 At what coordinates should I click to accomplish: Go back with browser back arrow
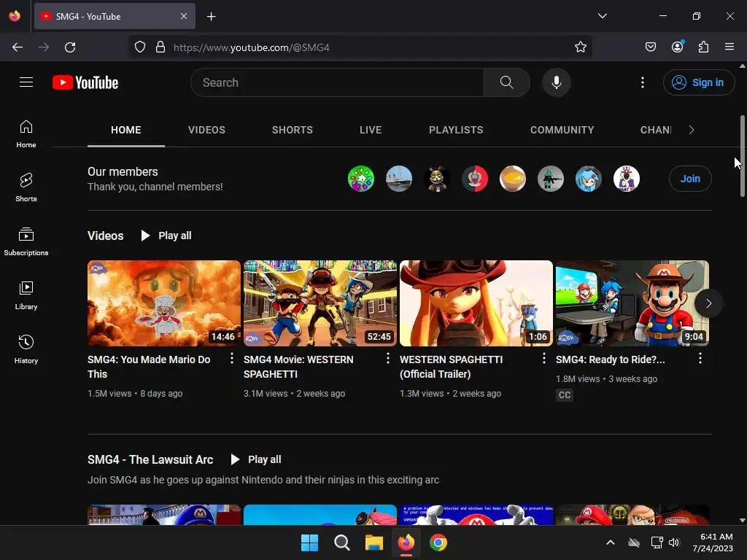point(18,47)
